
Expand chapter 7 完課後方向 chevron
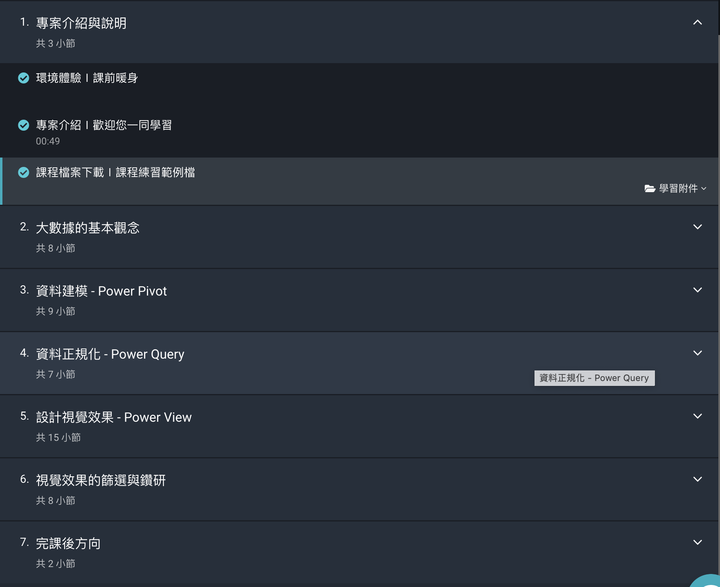tap(697, 542)
